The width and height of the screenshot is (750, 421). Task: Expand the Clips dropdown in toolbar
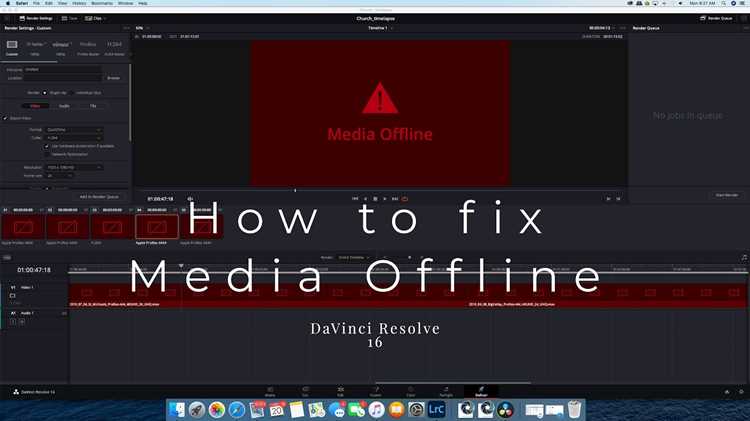point(96,18)
